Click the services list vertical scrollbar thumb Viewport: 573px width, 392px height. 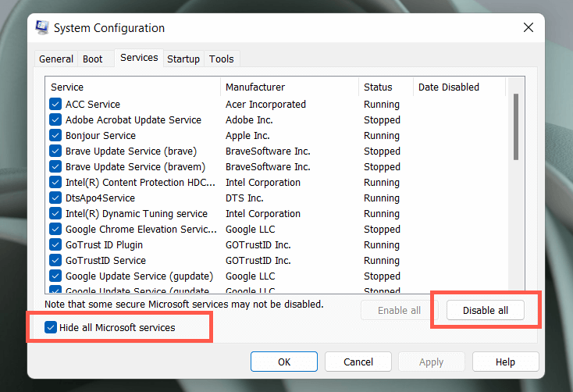click(516, 127)
